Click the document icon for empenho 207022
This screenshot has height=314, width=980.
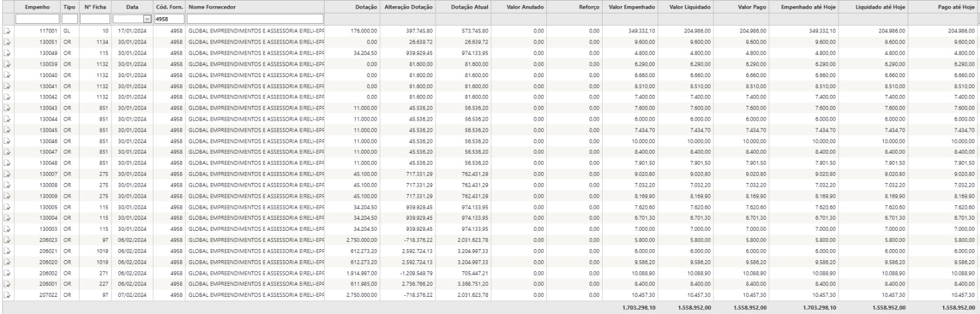(x=7, y=295)
